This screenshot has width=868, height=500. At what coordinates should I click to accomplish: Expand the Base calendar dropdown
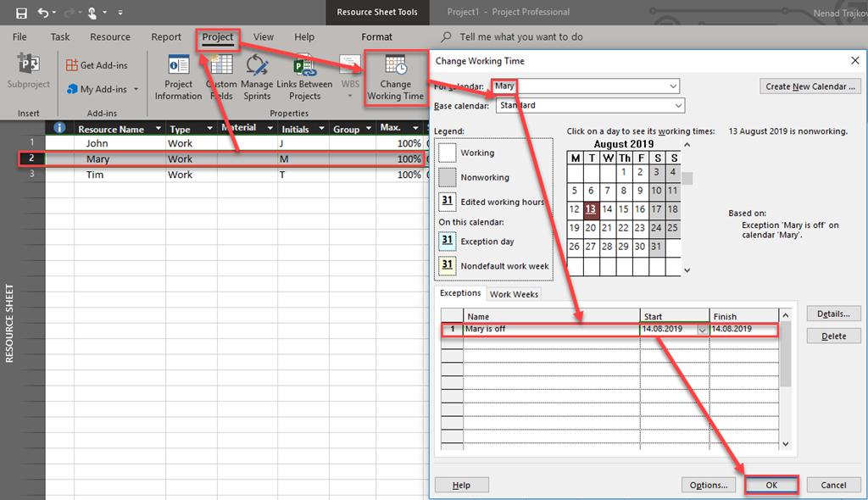pos(678,106)
